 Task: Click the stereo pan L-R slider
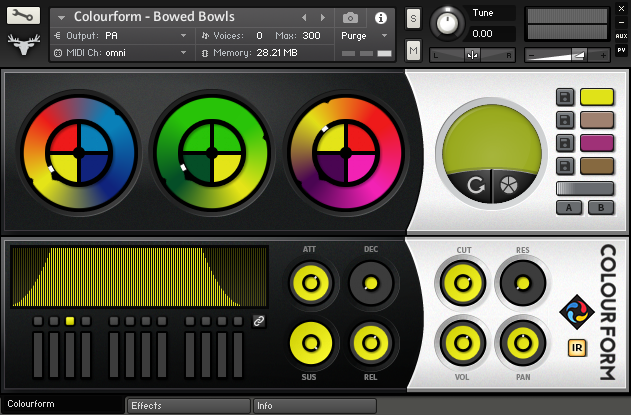(x=472, y=55)
